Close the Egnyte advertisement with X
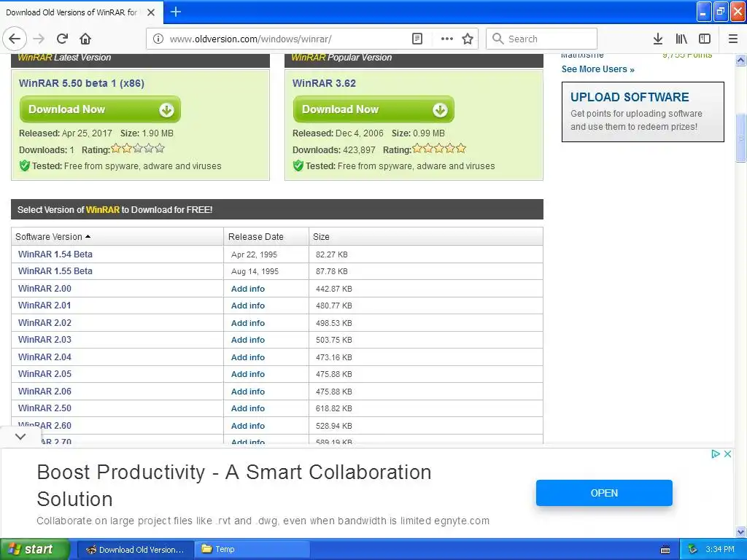747x560 pixels. (727, 454)
